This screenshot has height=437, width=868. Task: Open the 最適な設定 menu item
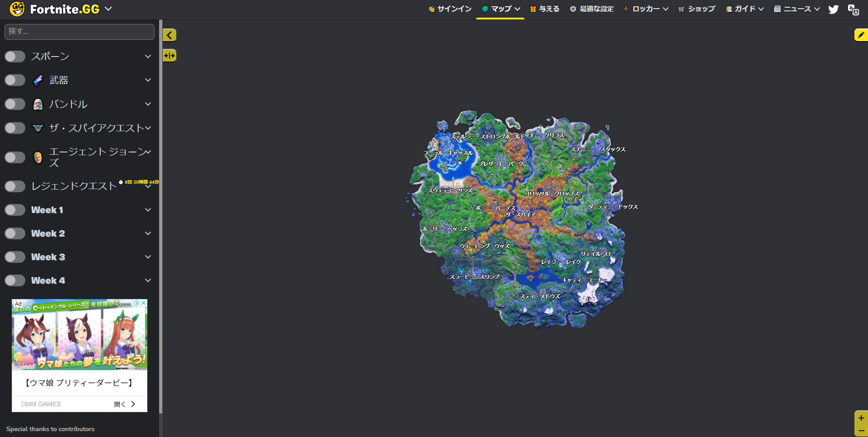click(592, 9)
